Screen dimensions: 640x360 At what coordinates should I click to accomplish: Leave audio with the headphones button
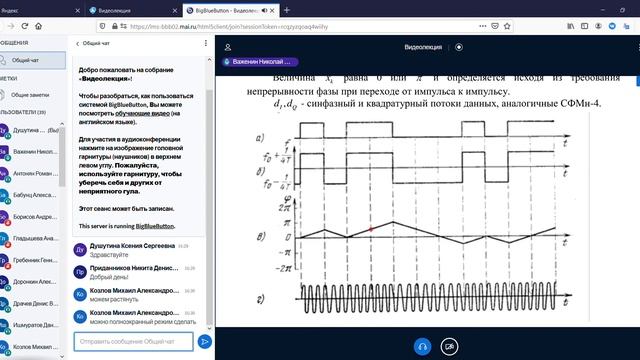tap(422, 347)
